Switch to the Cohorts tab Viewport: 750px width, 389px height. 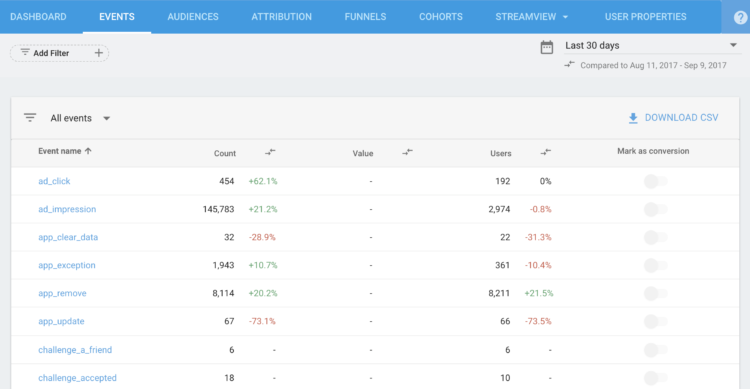441,17
